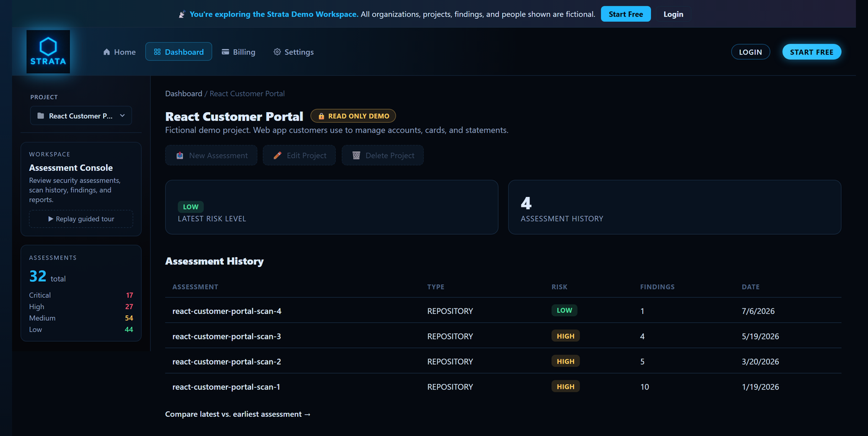The height and width of the screenshot is (436, 868).
Task: Click the HIGH risk badge for scan-1
Action: [565, 386]
